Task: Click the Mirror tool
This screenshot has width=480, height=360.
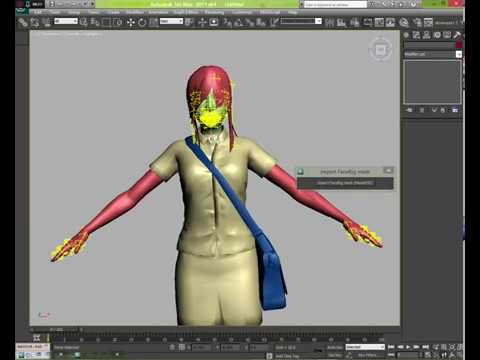Action: (330, 22)
